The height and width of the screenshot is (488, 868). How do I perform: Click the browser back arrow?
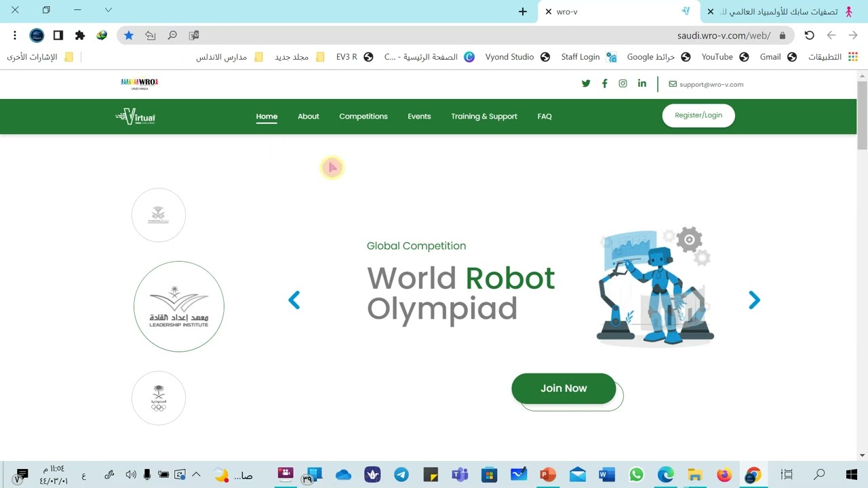[852, 35]
